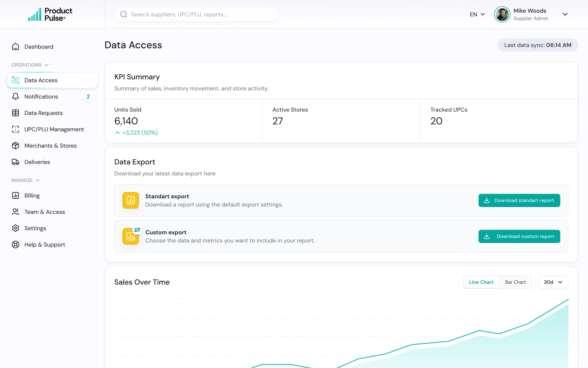The width and height of the screenshot is (588, 368).
Task: Click the Product Pulse logo
Action: 50,14
